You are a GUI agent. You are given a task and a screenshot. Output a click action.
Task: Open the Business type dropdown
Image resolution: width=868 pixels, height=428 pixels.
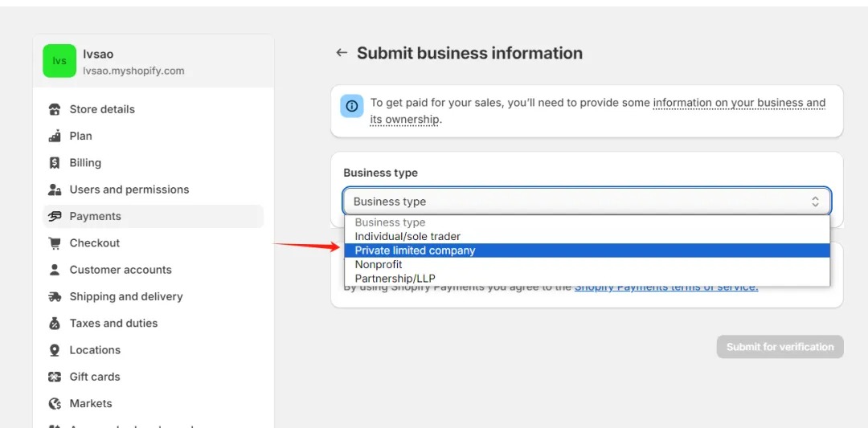pos(586,202)
